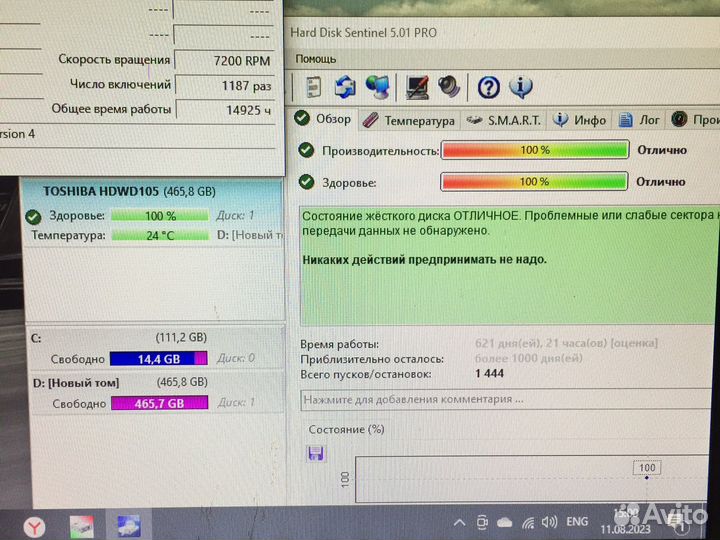Click the speaker sound toolbar icon
Screen dimensions: 720x540
(448, 87)
